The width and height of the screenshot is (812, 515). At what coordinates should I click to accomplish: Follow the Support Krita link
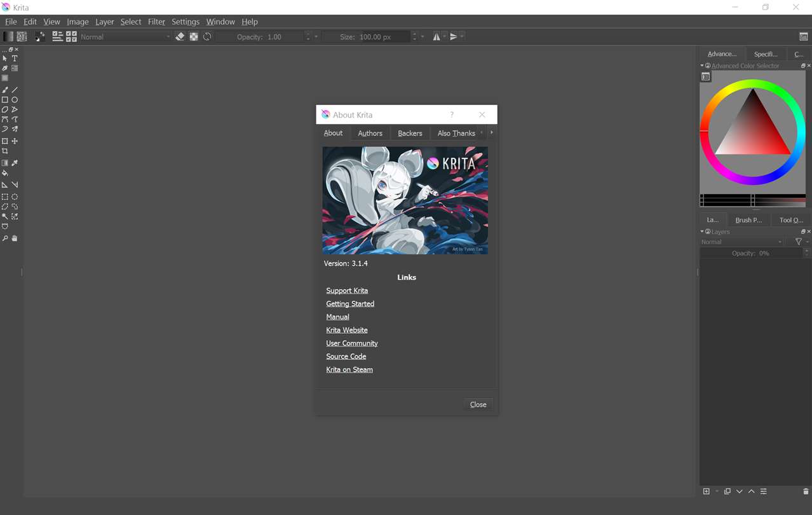pos(347,291)
